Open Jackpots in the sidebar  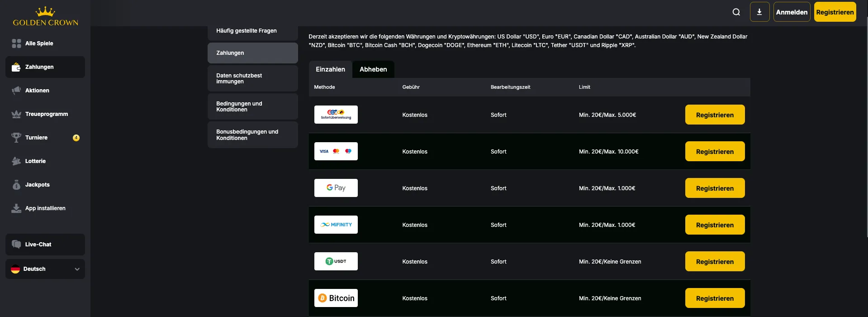[37, 185]
